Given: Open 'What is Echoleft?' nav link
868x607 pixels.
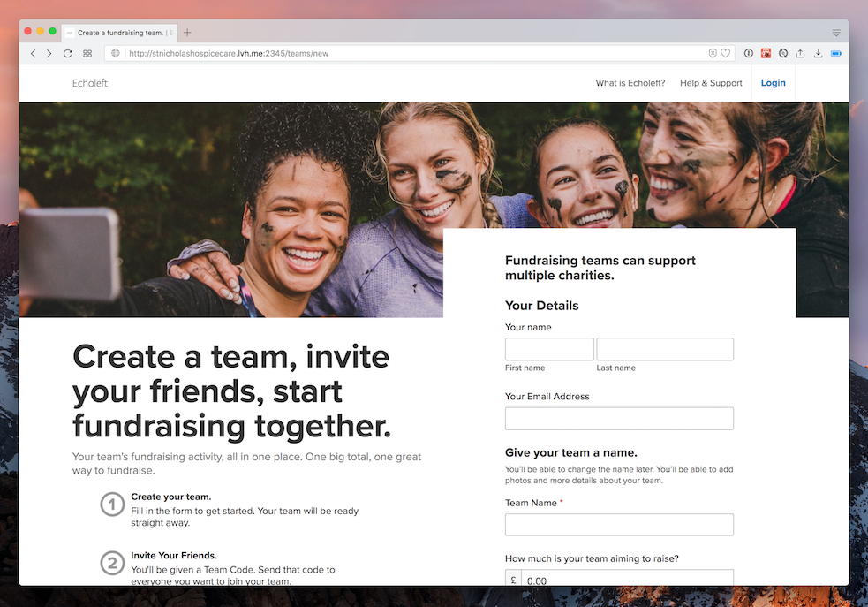Looking at the screenshot, I should [630, 83].
